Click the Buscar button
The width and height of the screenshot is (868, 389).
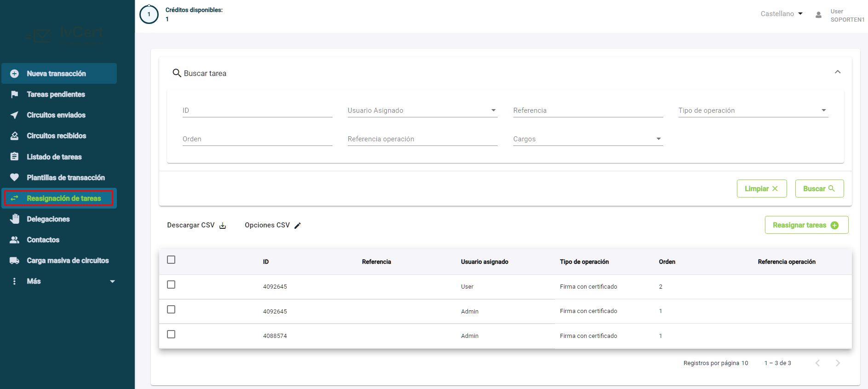pyautogui.click(x=819, y=189)
